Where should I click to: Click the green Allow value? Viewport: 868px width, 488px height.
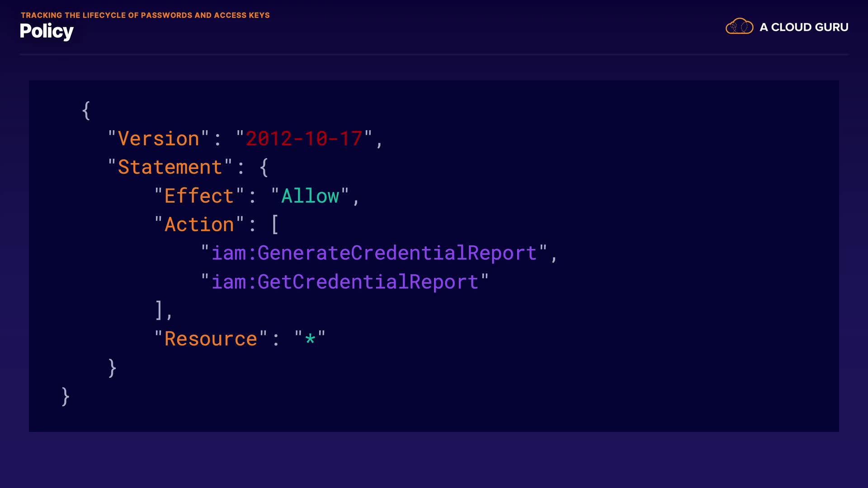coord(310,196)
